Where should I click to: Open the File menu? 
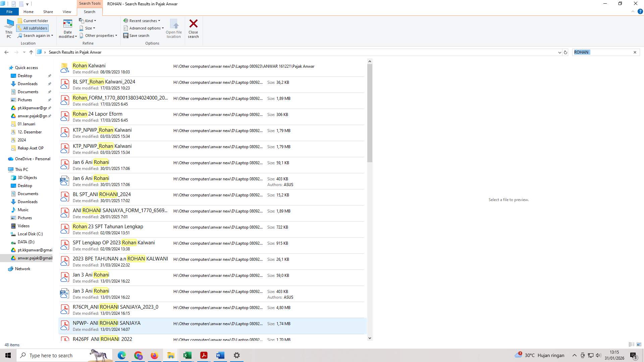coord(9,11)
